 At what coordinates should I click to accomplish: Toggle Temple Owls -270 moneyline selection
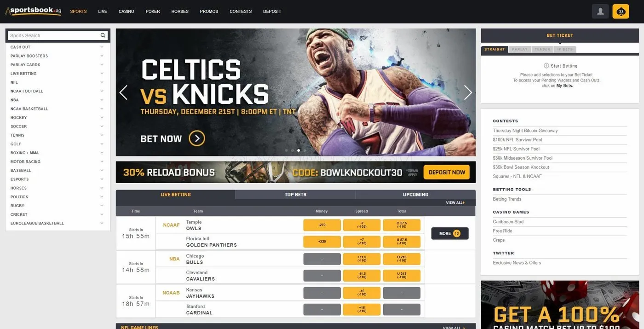322,225
